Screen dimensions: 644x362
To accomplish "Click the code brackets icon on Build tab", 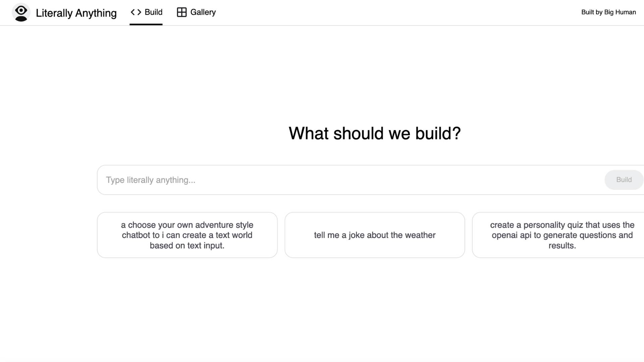I will tap(136, 12).
